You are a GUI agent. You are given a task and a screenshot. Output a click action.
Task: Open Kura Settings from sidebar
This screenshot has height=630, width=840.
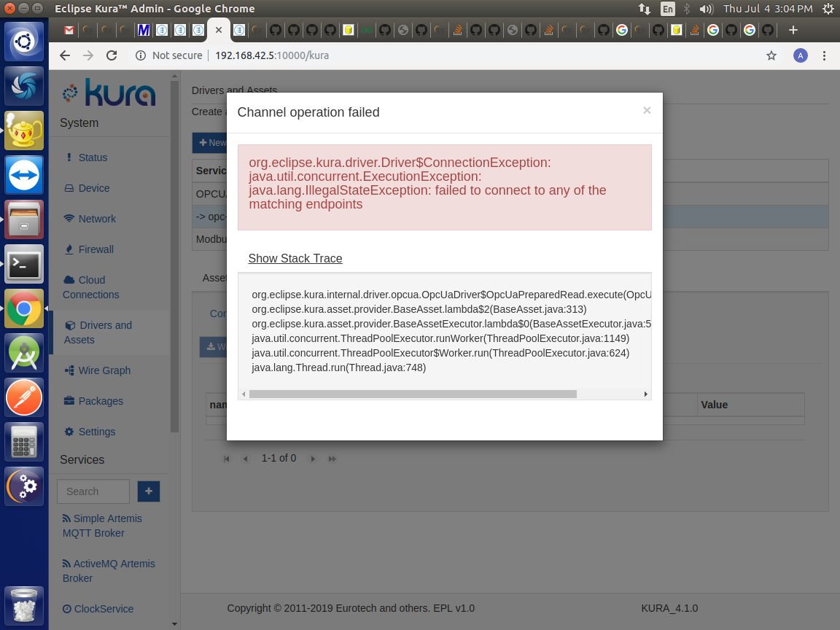pos(97,431)
